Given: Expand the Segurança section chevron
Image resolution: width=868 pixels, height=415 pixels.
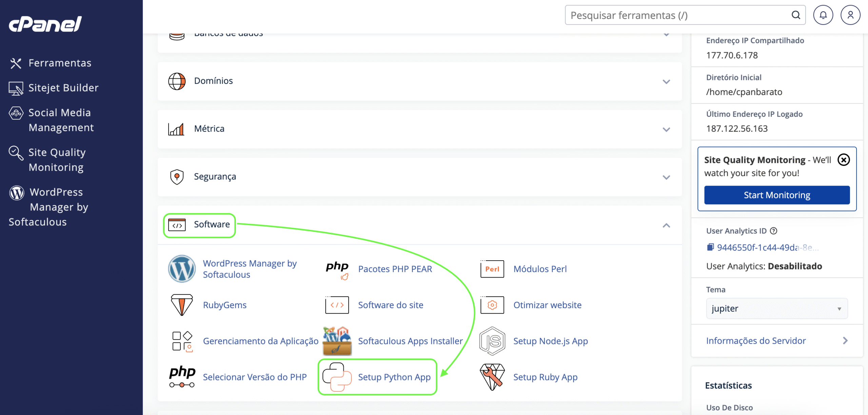Looking at the screenshot, I should coord(666,177).
